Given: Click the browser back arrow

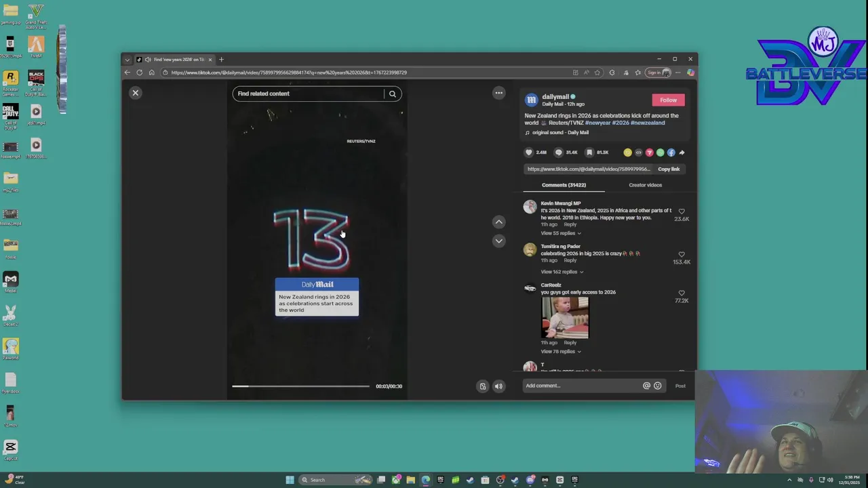Looking at the screenshot, I should [127, 73].
